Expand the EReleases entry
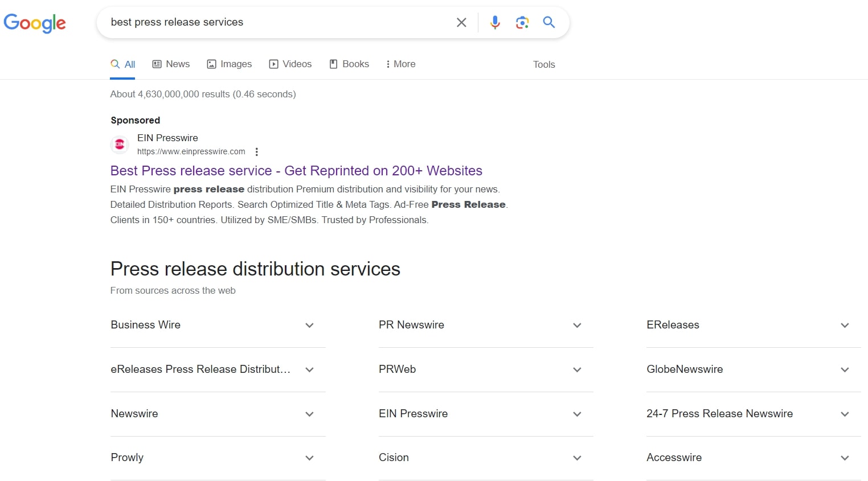This screenshot has height=481, width=868. click(x=754, y=325)
